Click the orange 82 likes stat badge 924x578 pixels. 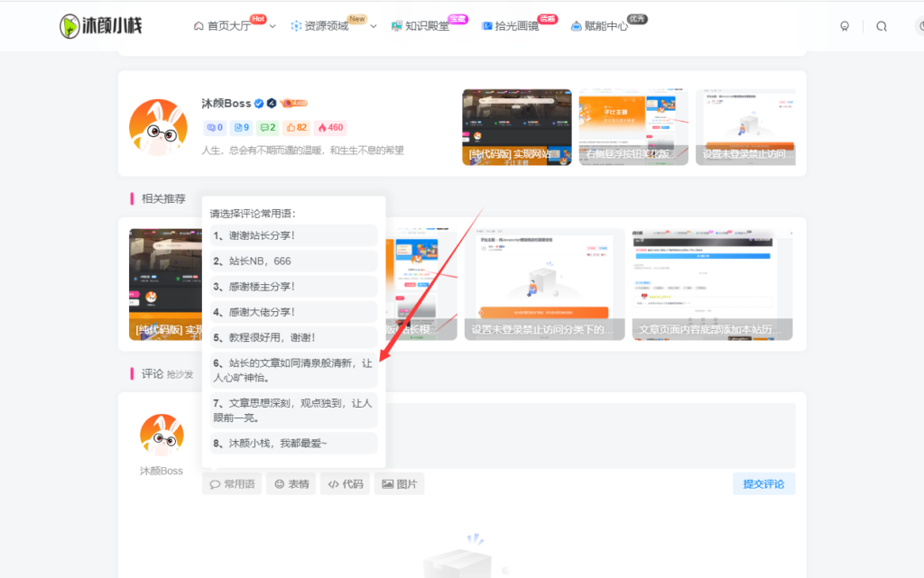coord(296,127)
